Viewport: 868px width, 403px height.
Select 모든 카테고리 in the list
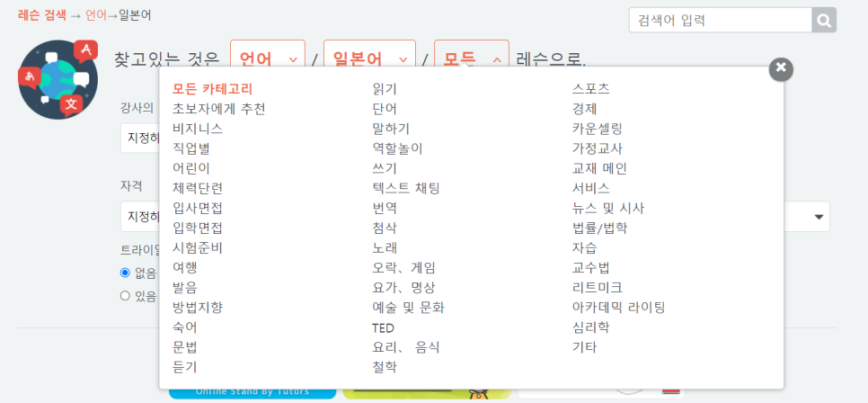pyautogui.click(x=213, y=89)
